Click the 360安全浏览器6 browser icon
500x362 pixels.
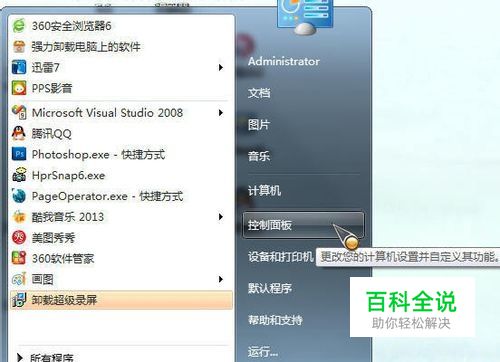19,26
